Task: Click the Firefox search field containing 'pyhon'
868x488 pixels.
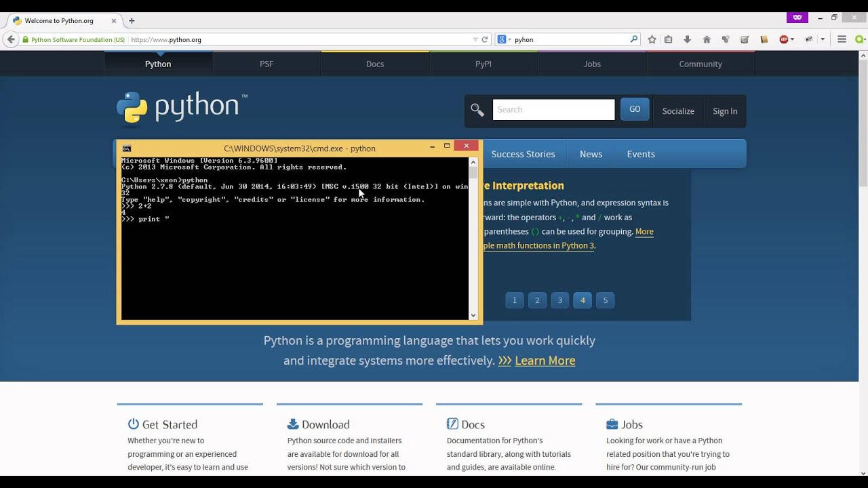Action: pos(570,40)
